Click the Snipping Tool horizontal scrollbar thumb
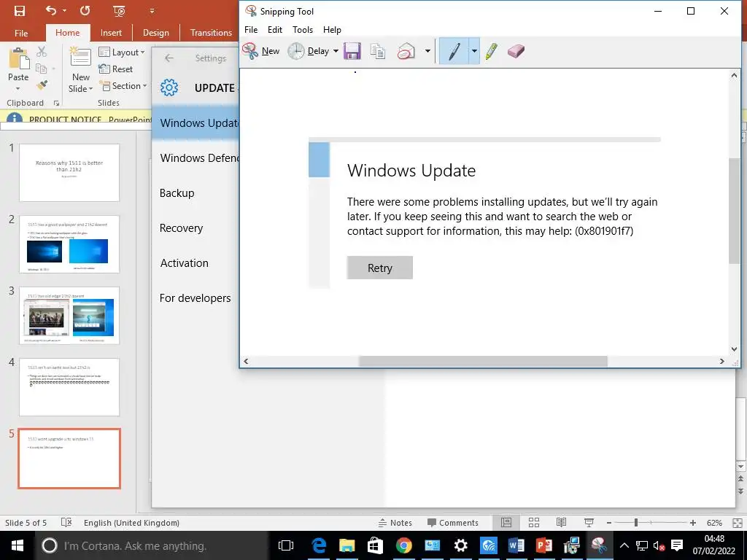Viewport: 747px width, 560px height. pos(483,362)
